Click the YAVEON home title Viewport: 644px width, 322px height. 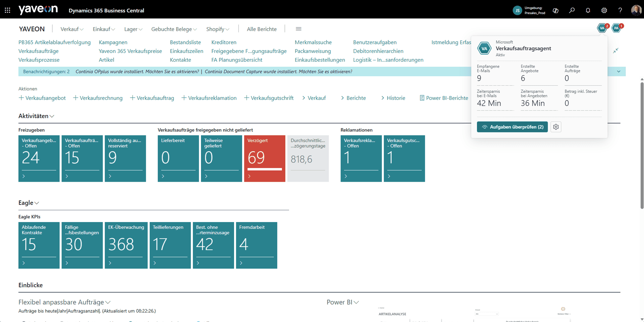(32, 29)
